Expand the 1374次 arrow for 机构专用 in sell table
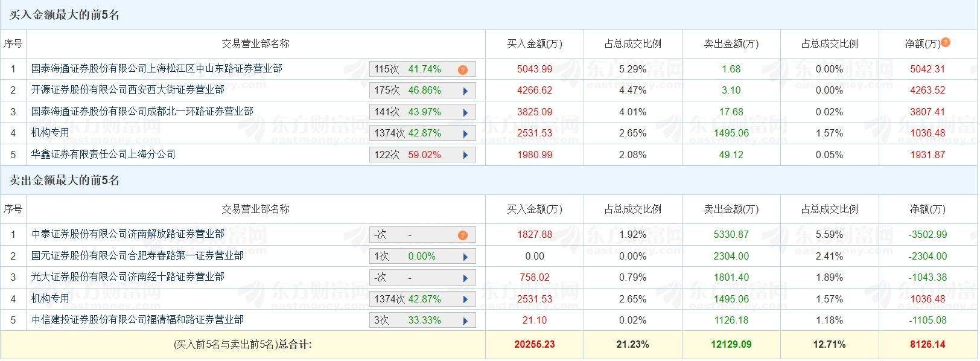This screenshot has height=361, width=980. (x=466, y=299)
